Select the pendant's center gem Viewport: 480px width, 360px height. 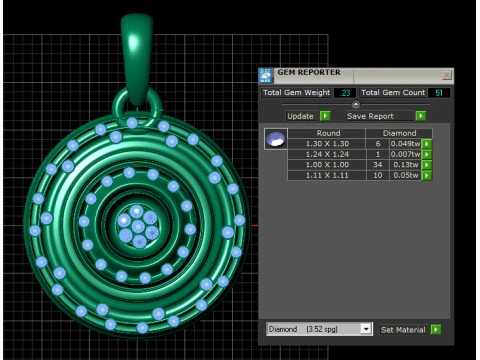138,227
